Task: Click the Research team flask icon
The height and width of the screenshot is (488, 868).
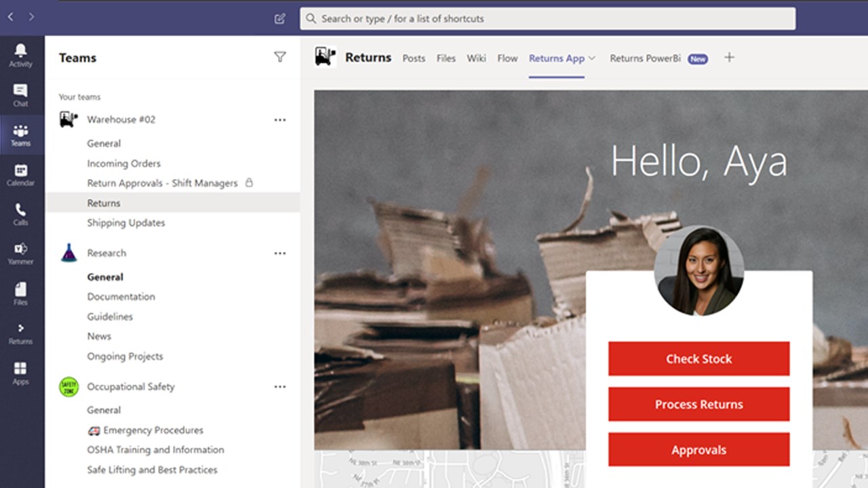Action: point(68,253)
